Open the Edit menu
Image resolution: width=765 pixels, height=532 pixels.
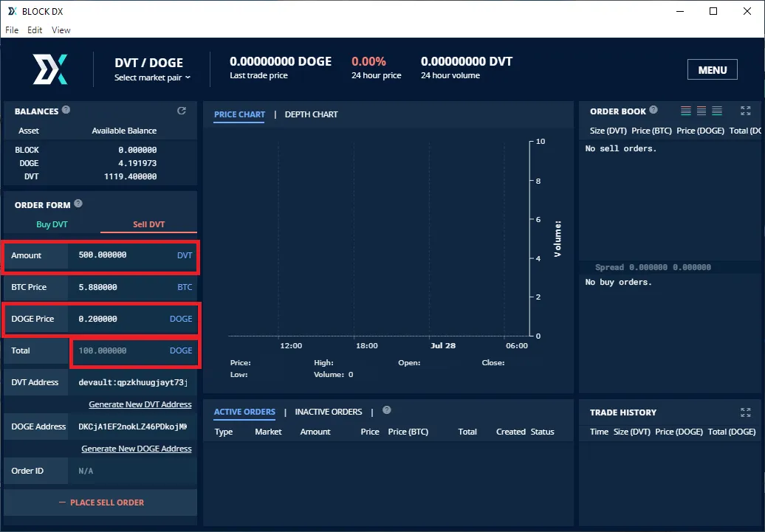tap(35, 30)
